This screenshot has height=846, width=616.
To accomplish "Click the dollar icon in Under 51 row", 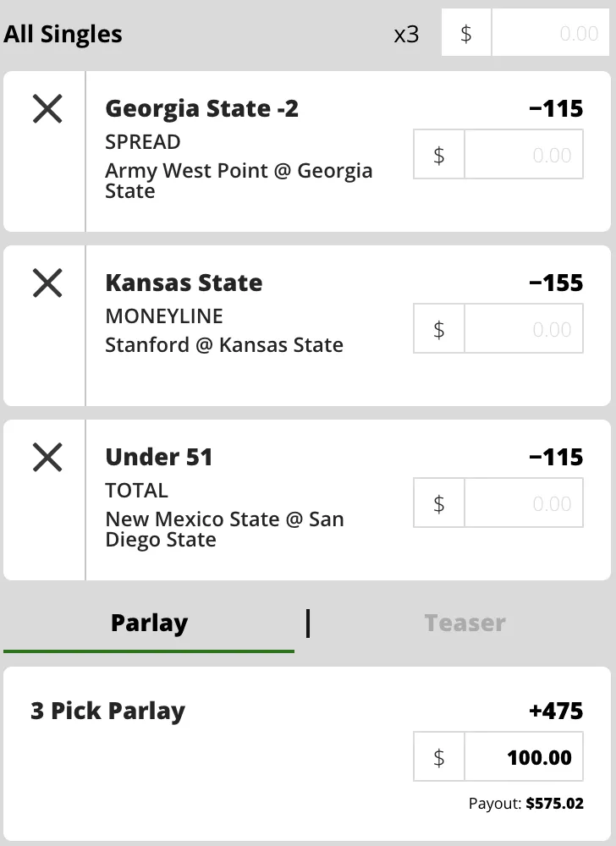I will (439, 503).
